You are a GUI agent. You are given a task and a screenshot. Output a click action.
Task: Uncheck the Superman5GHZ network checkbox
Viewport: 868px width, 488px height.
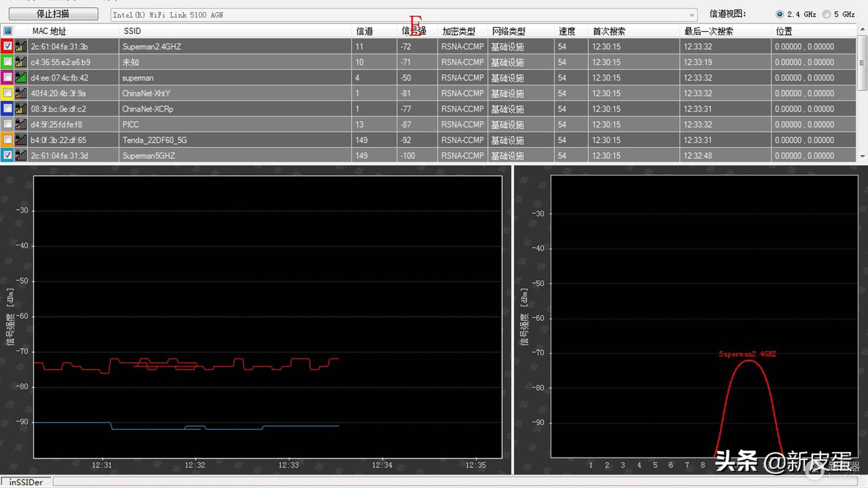8,155
